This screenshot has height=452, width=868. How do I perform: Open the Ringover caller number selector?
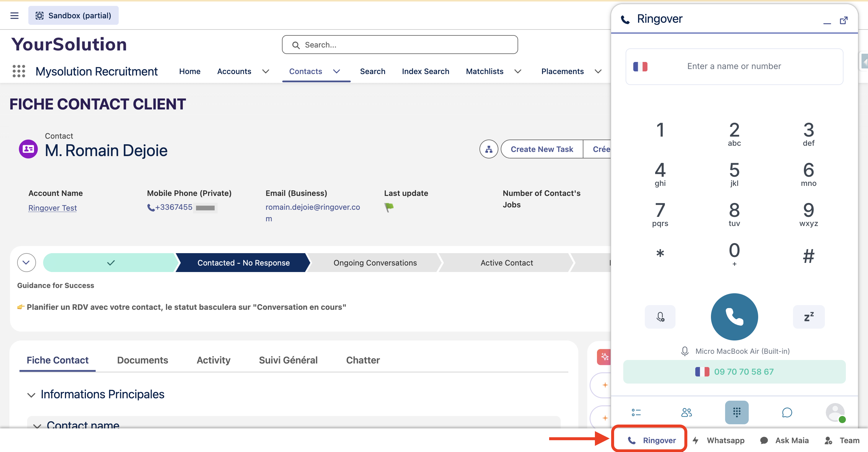click(x=734, y=371)
